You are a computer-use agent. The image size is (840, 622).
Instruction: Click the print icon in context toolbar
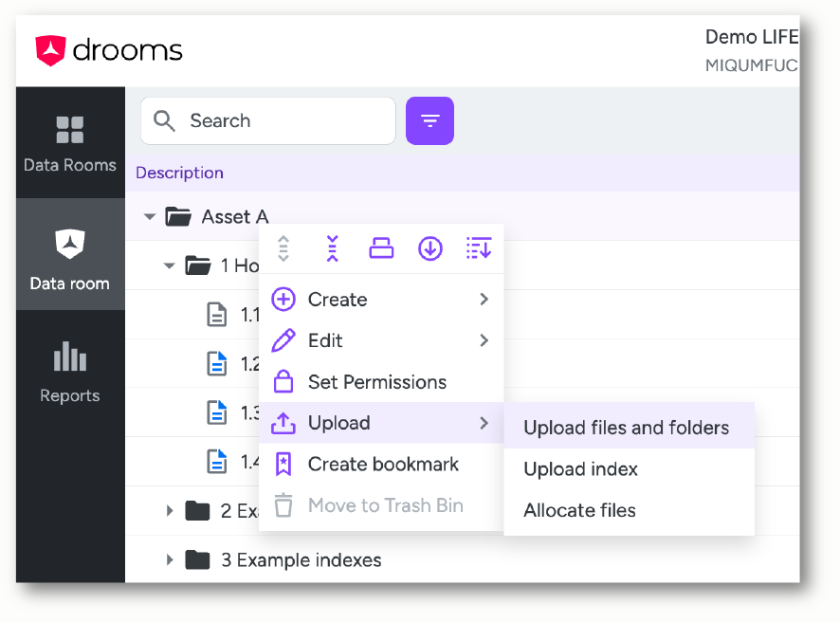coord(381,248)
